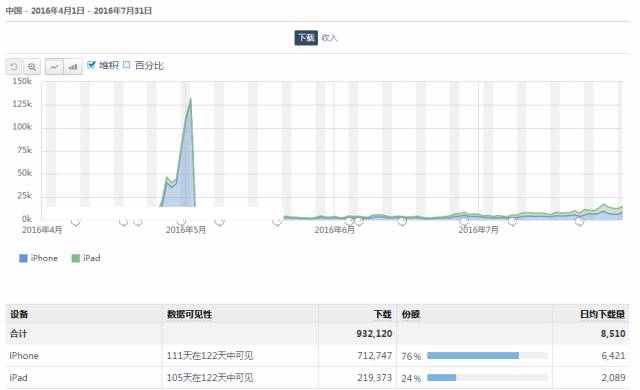
Task: Enable the 百分比 percentage checkbox
Action: click(127, 65)
